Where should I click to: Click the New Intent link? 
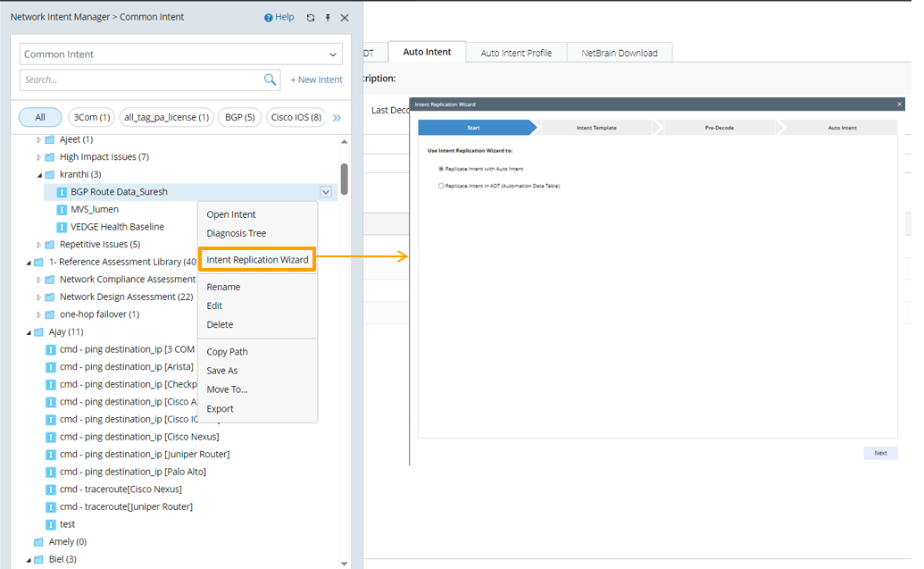tap(316, 79)
